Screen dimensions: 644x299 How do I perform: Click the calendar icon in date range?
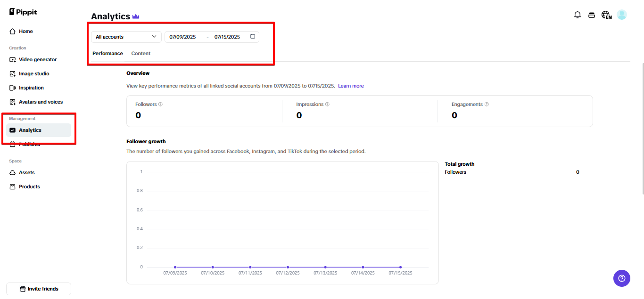[x=253, y=37]
